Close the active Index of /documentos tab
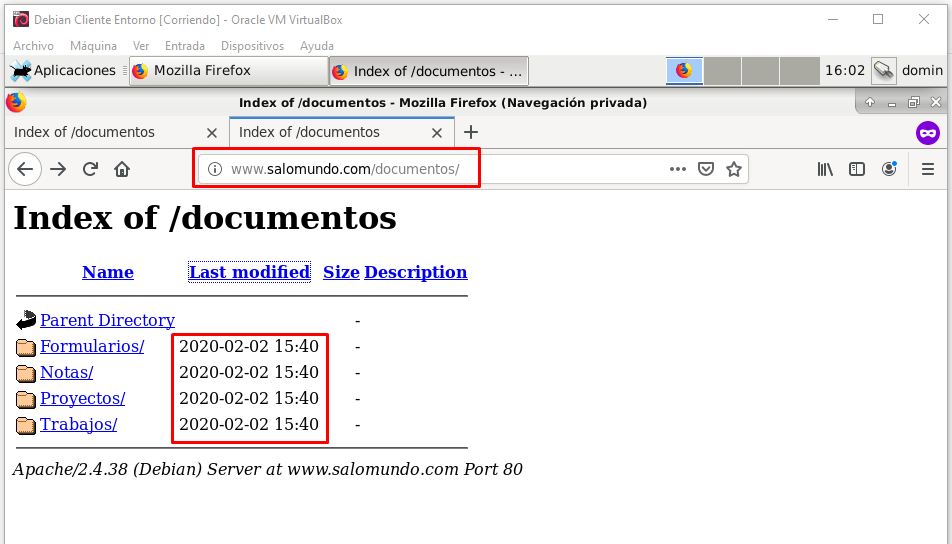Screen dimensions: 952x544 tap(436, 132)
